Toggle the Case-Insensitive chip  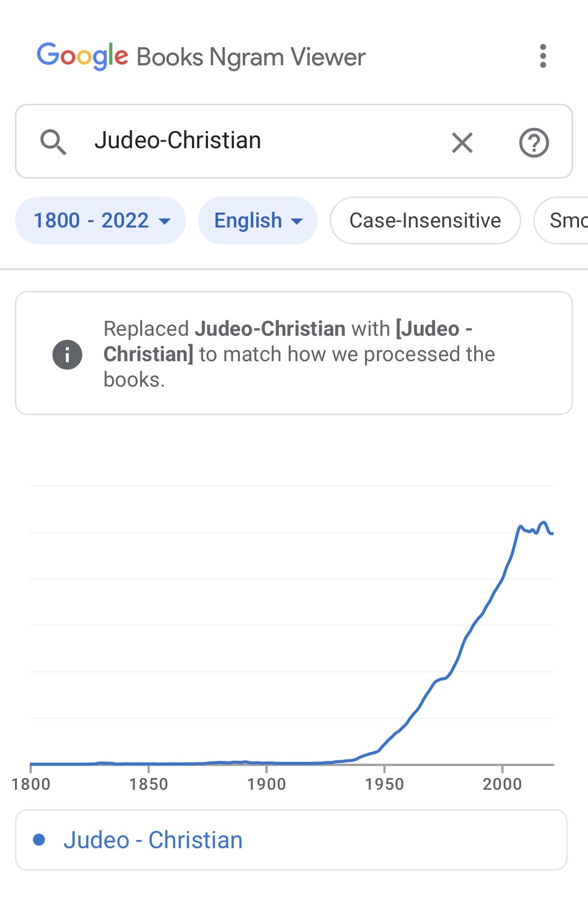click(425, 221)
